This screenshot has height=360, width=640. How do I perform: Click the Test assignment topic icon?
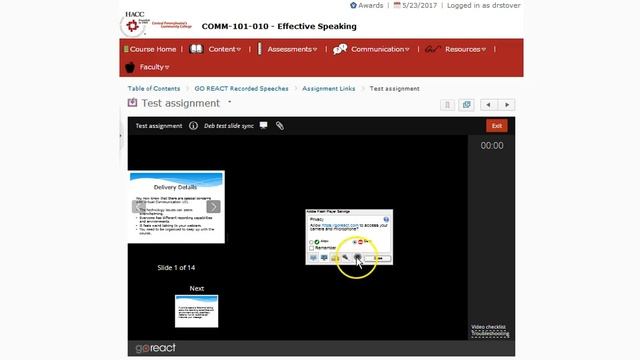click(x=132, y=102)
